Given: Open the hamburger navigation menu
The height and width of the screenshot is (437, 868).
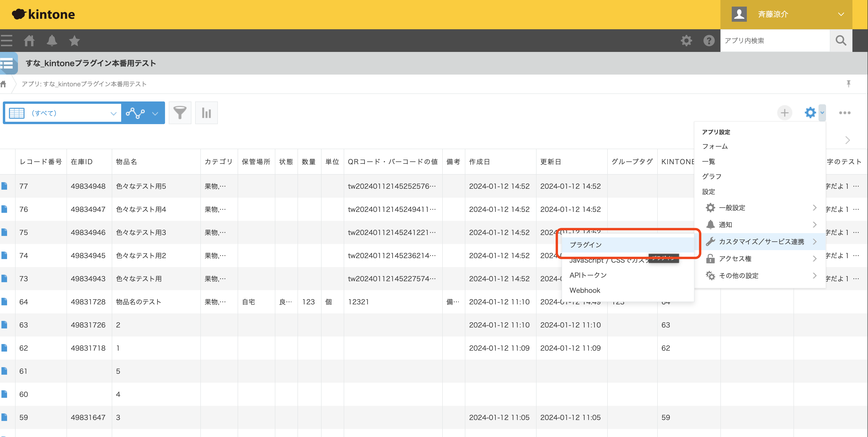Looking at the screenshot, I should tap(6, 41).
